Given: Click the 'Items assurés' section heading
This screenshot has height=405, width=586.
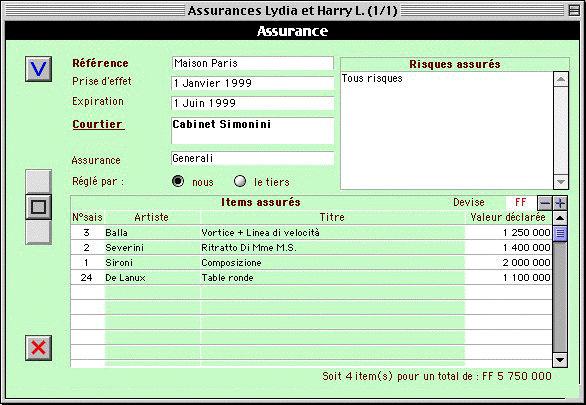Looking at the screenshot, I should (261, 202).
